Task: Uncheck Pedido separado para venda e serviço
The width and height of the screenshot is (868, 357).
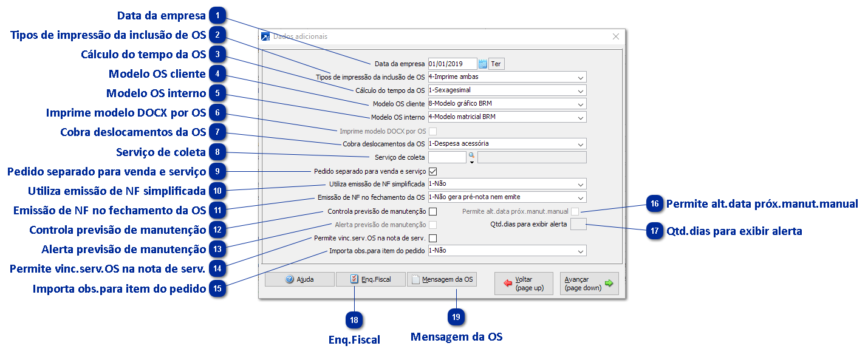Action: coord(433,171)
